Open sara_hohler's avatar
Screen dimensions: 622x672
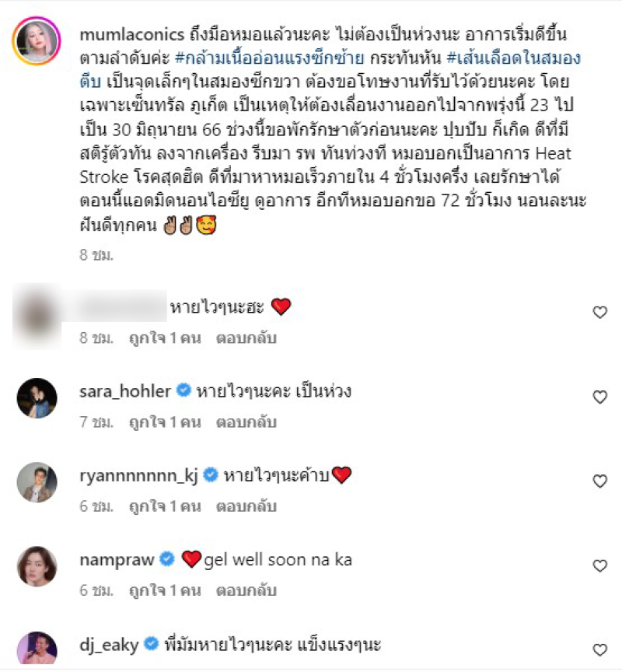pos(37,398)
